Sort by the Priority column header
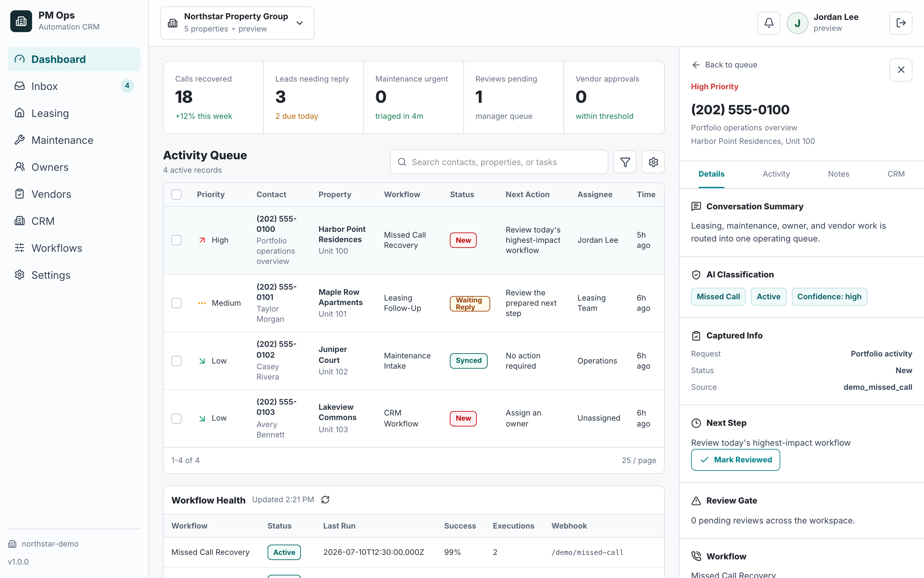Viewport: 924px width, 578px height. [210, 195]
